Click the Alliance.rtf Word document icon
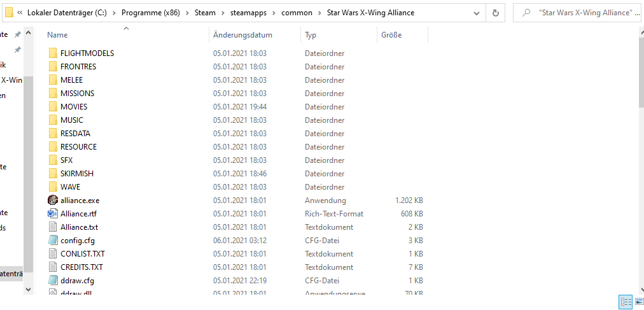The width and height of the screenshot is (644, 310). (x=53, y=213)
